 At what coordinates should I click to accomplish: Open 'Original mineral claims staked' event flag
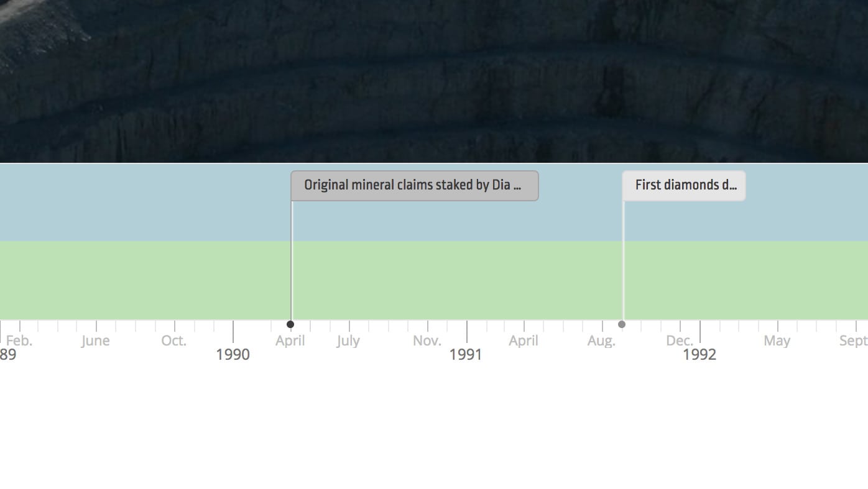click(415, 186)
